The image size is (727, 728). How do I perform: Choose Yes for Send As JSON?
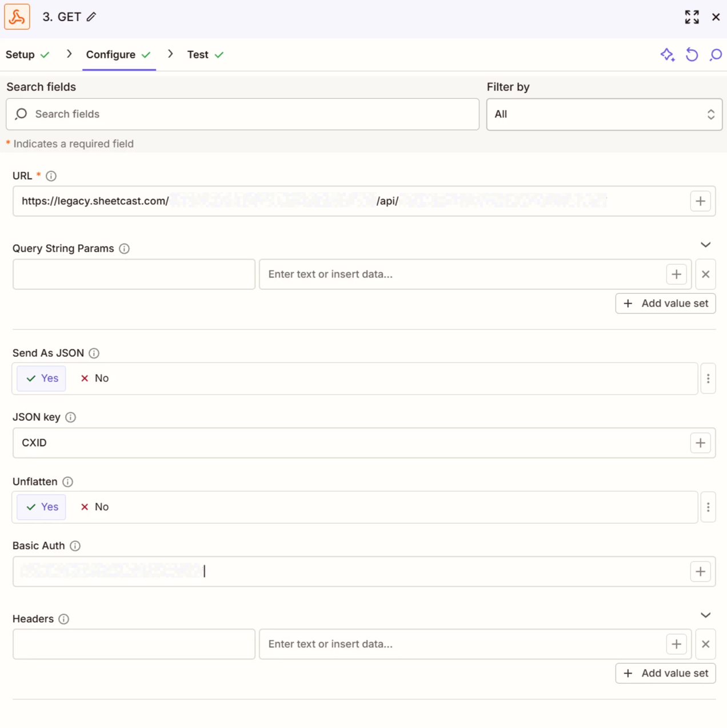pos(42,379)
